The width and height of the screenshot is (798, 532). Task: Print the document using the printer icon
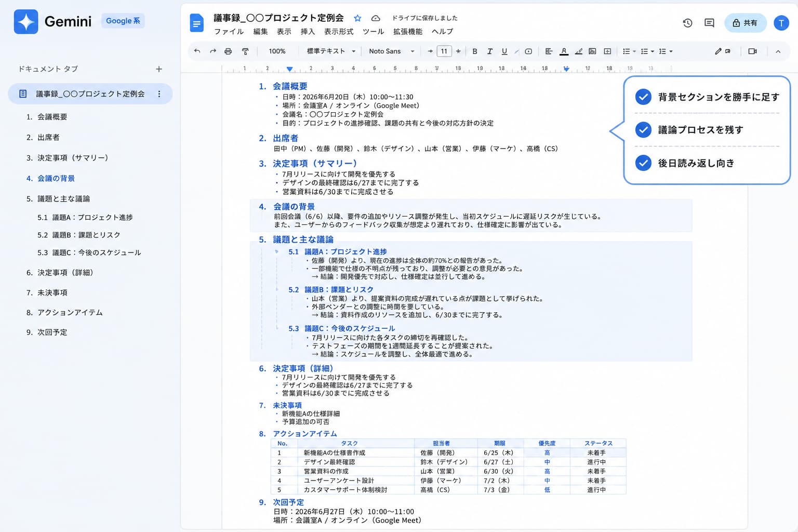(228, 51)
